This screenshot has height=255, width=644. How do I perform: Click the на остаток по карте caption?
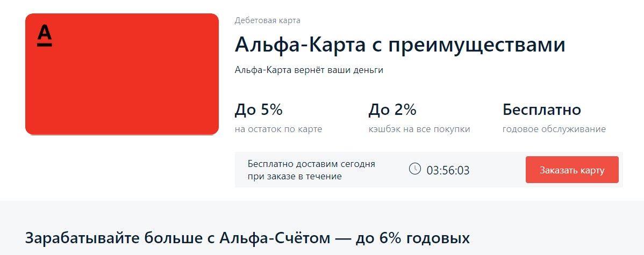click(x=278, y=129)
